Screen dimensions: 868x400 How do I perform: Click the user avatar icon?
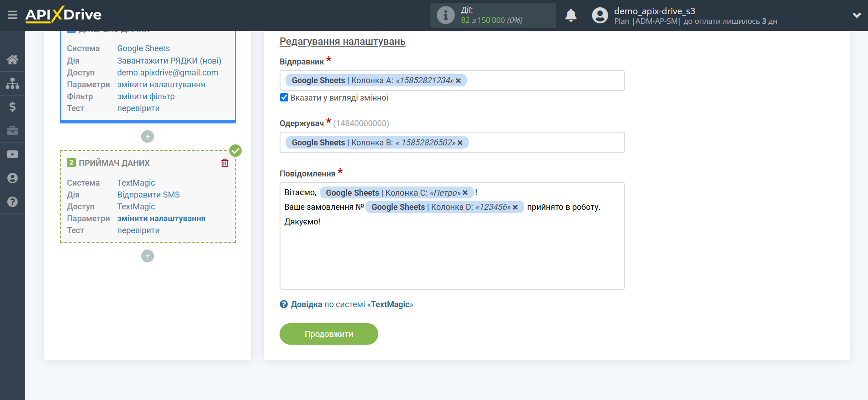coord(600,16)
